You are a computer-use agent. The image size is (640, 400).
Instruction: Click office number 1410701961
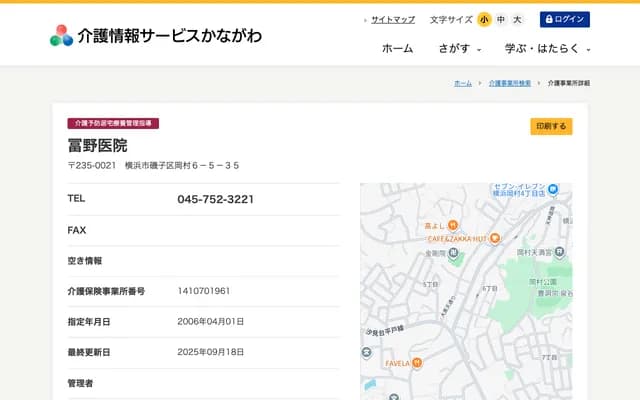tap(204, 291)
